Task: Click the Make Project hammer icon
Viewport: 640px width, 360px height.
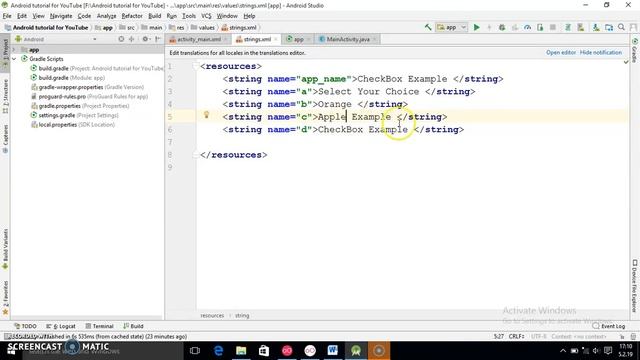Action: pyautogui.click(x=428, y=27)
